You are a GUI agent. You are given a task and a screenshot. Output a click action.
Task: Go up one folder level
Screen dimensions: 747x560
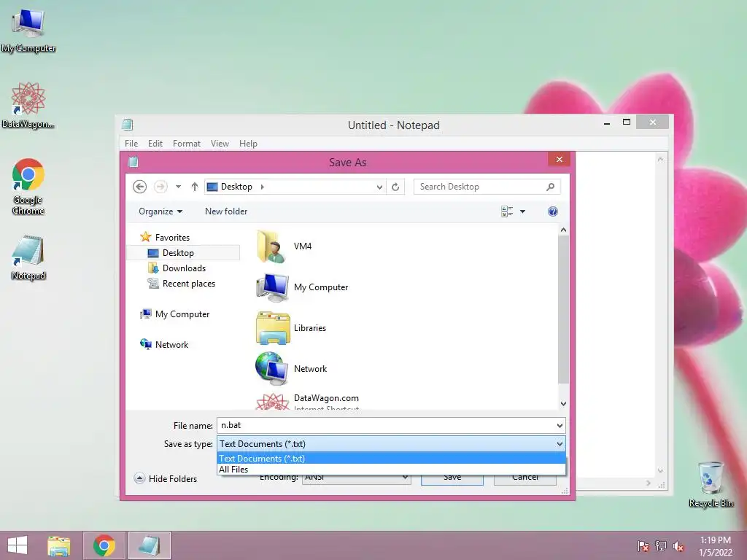(194, 187)
